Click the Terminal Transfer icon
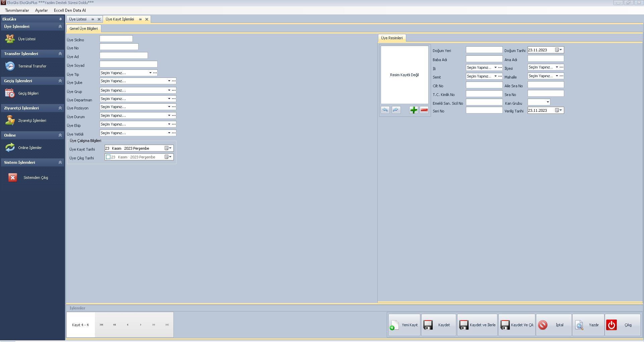The height and width of the screenshot is (342, 644). coord(10,66)
